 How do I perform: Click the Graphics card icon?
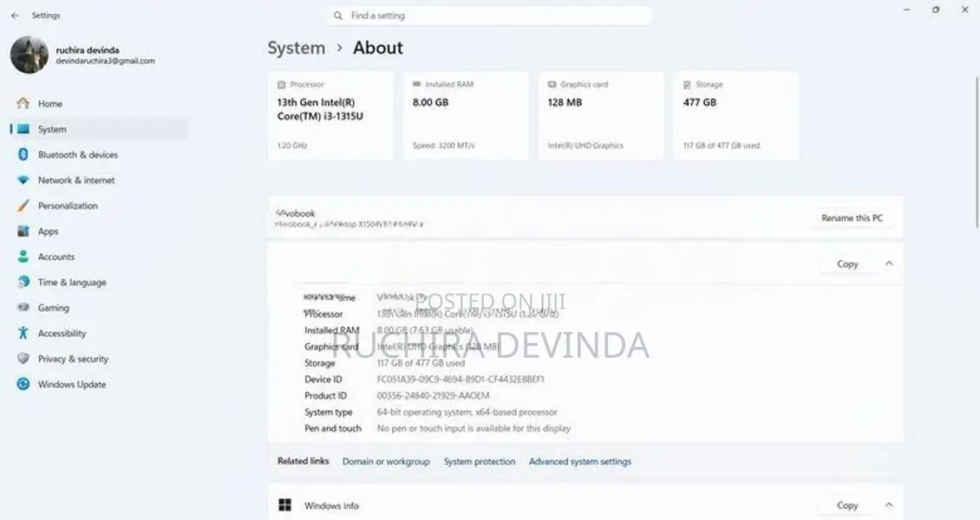(x=552, y=84)
